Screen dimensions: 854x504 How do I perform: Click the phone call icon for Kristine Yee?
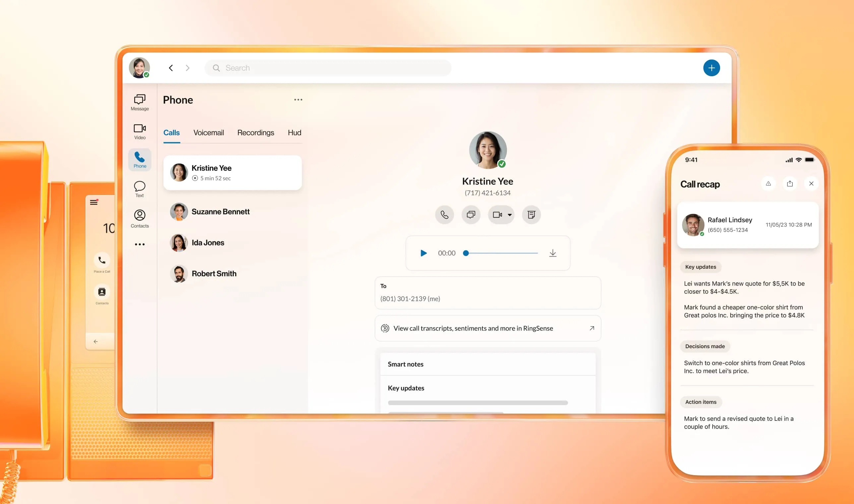pos(444,215)
